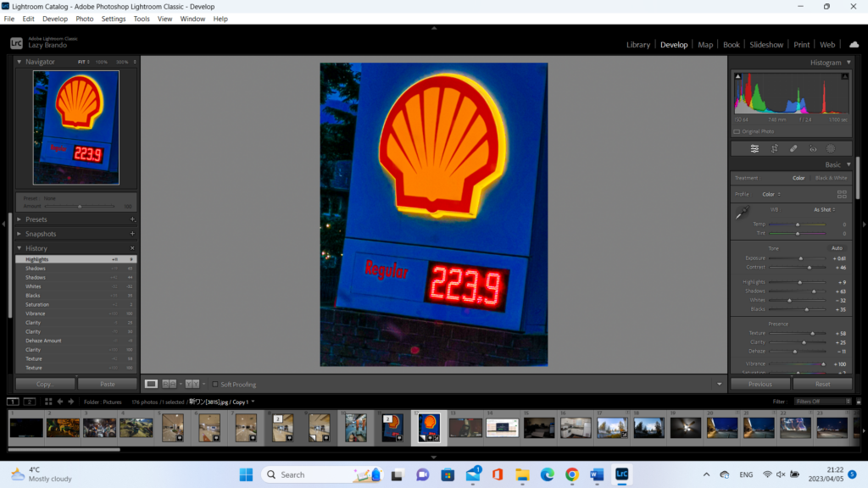
Task: Launch Lightroom Classic from the taskbar
Action: (x=621, y=474)
